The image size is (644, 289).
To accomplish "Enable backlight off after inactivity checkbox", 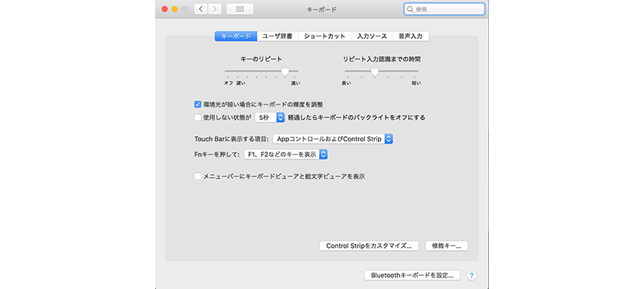I will [198, 117].
